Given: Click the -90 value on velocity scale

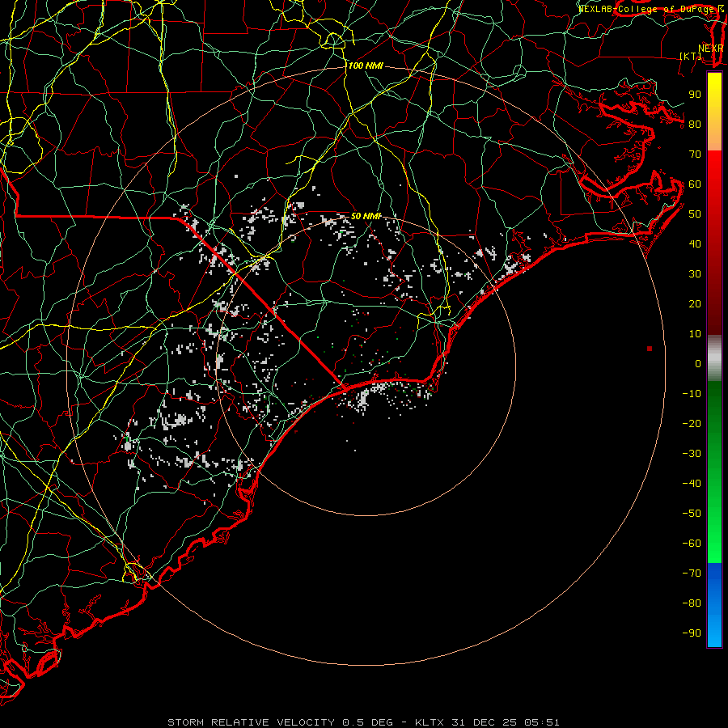Looking at the screenshot, I should coord(692,633).
